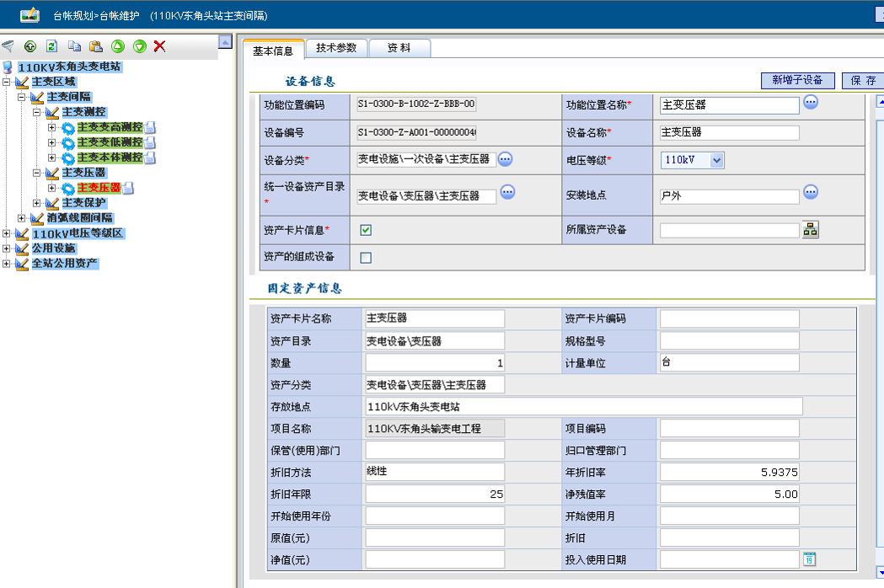Expand the 主变保护 tree node
The image size is (884, 588).
[x=36, y=203]
